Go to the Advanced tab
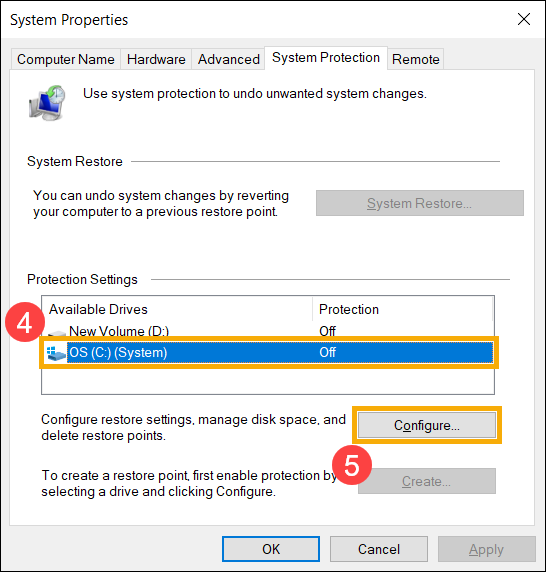This screenshot has height=572, width=546. point(229,59)
